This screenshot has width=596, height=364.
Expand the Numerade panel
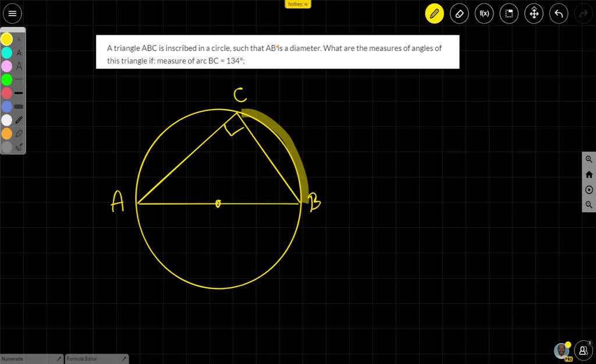click(x=58, y=359)
